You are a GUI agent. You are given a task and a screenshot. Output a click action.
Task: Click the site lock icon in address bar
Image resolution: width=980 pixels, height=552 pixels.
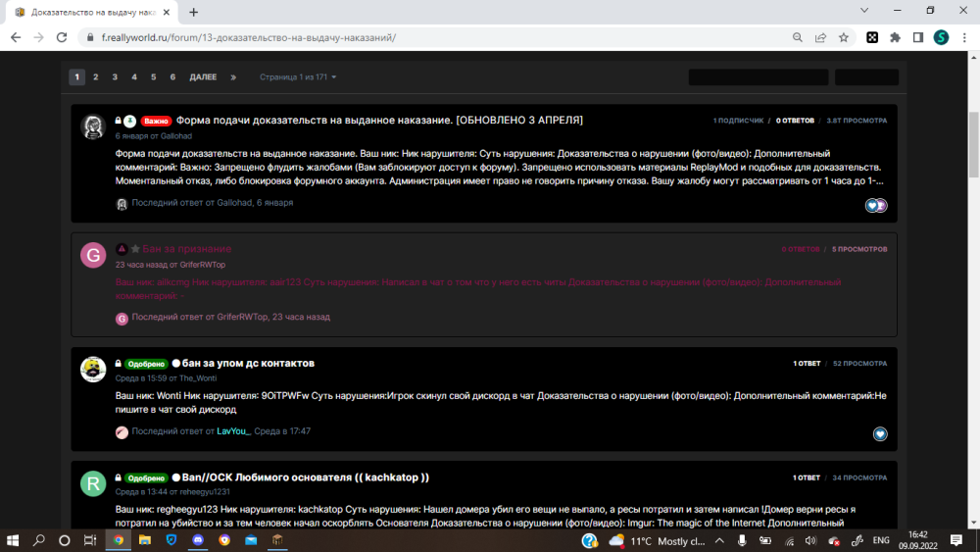coord(90,37)
